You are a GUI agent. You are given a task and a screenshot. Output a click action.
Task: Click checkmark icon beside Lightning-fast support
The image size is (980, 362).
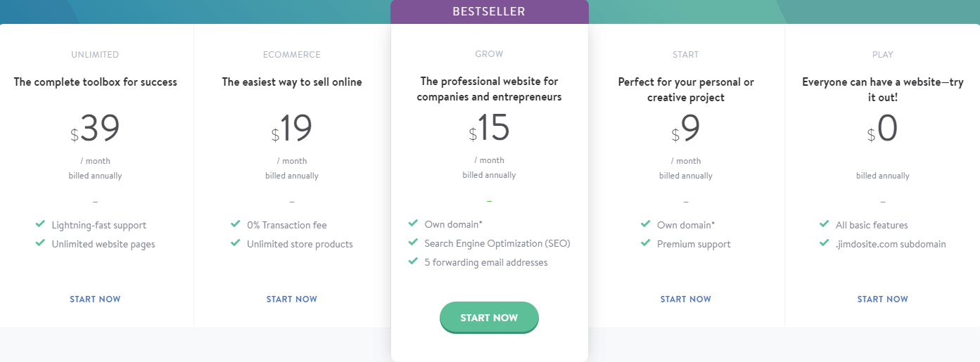(x=40, y=224)
